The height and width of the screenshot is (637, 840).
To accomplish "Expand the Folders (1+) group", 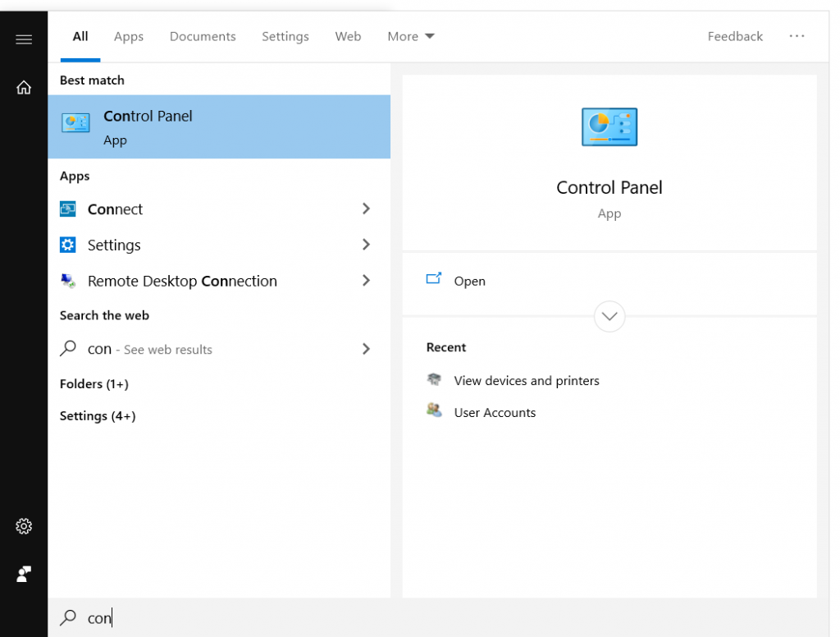I will 94,384.
